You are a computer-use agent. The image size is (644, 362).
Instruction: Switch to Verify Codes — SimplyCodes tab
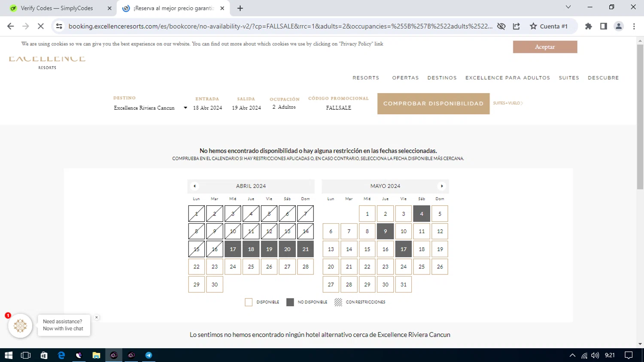coord(57,8)
